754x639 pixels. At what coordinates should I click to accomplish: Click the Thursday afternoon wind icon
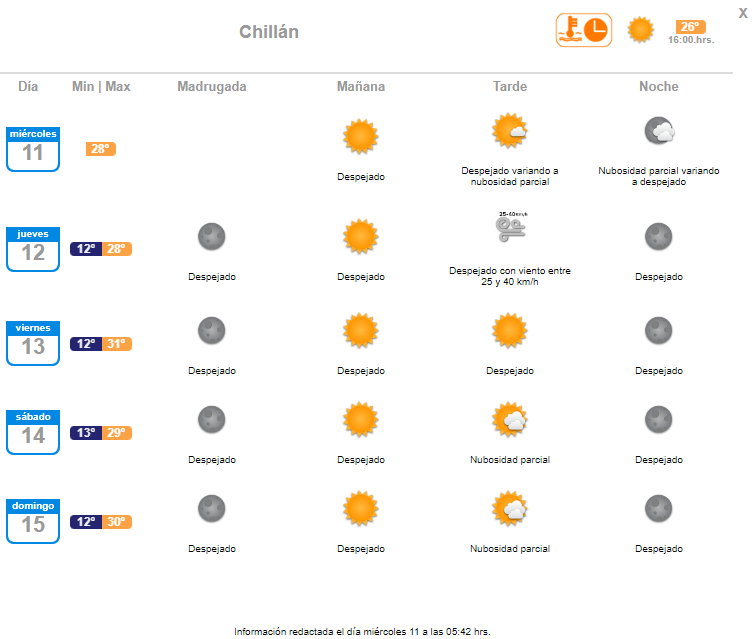coord(512,227)
